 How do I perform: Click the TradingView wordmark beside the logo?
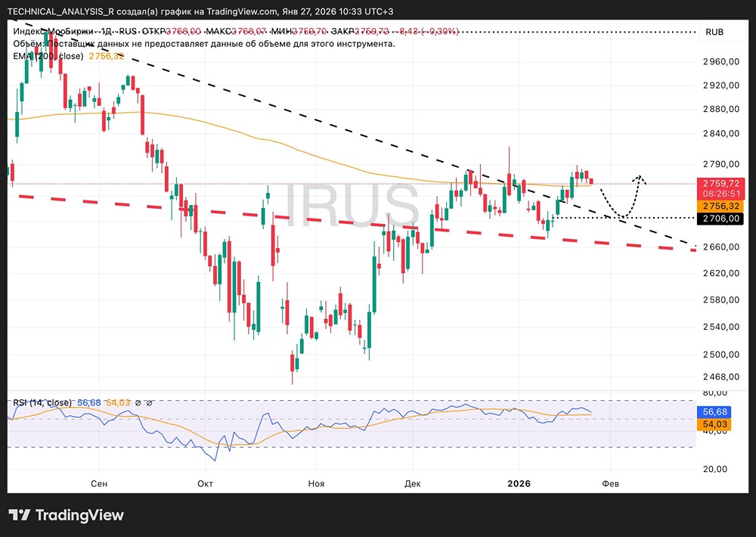[x=79, y=515]
